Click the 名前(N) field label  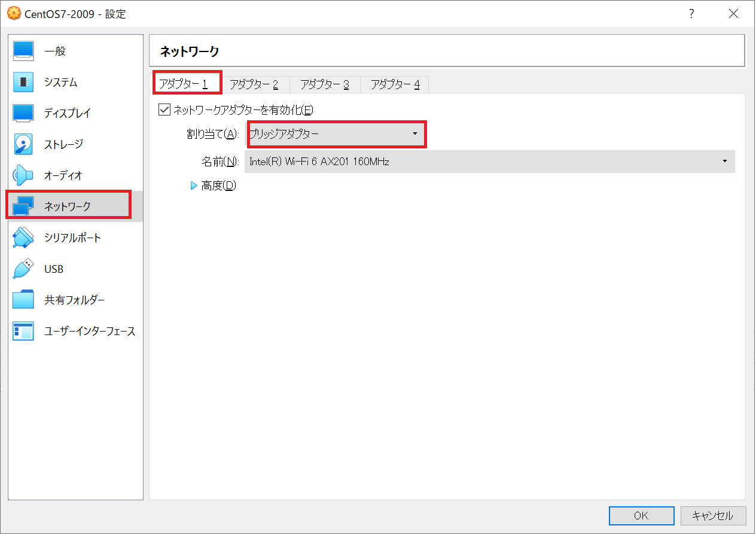click(221, 162)
